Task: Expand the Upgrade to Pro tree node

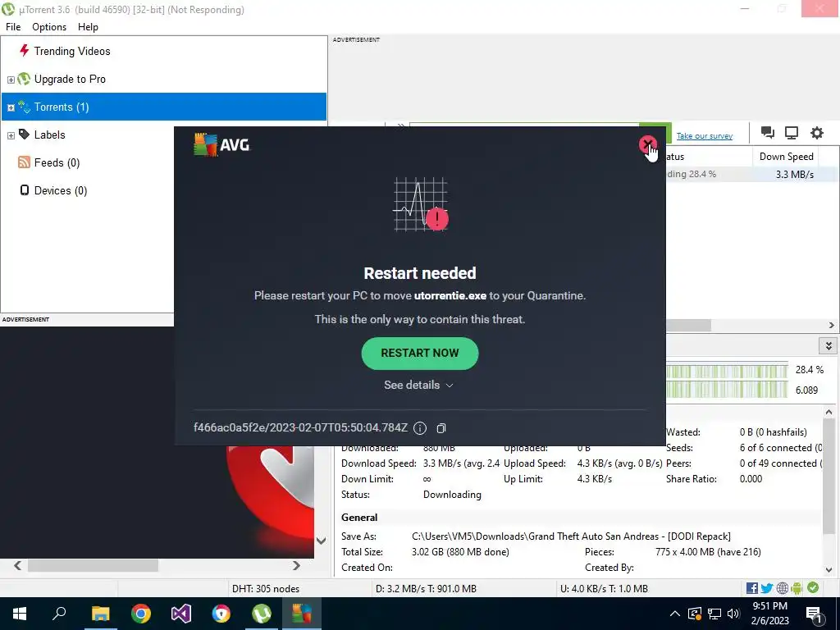Action: (11, 80)
